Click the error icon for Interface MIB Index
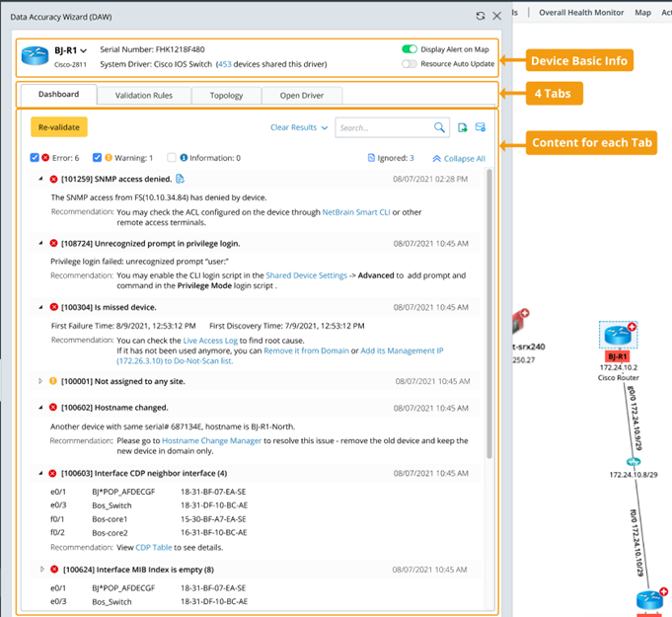The height and width of the screenshot is (617, 672). [54, 570]
